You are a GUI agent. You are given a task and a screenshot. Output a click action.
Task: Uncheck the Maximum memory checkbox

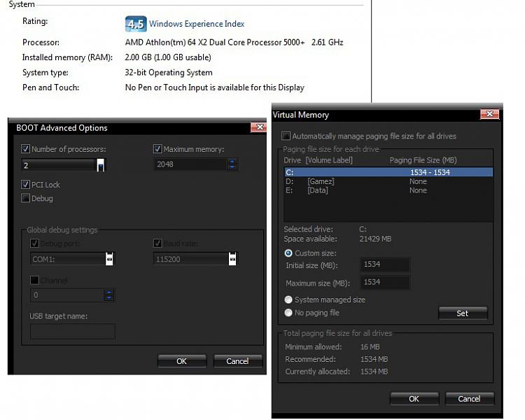pos(157,148)
